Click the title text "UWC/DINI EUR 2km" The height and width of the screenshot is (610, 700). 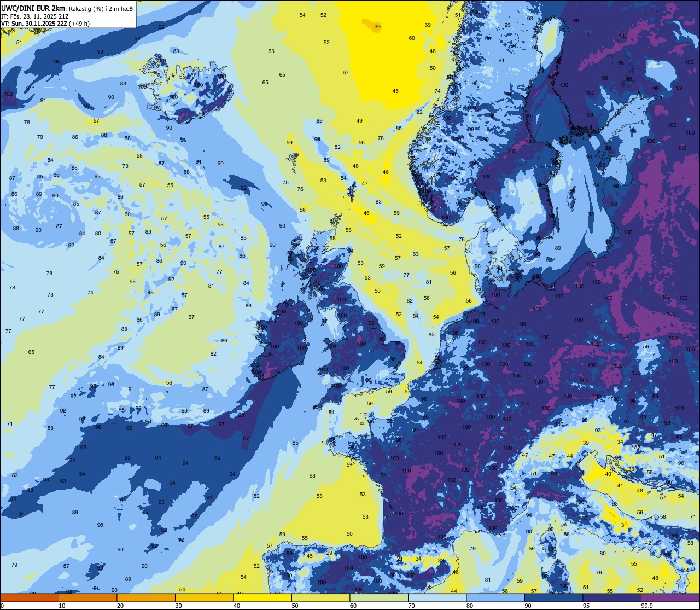tap(33, 8)
